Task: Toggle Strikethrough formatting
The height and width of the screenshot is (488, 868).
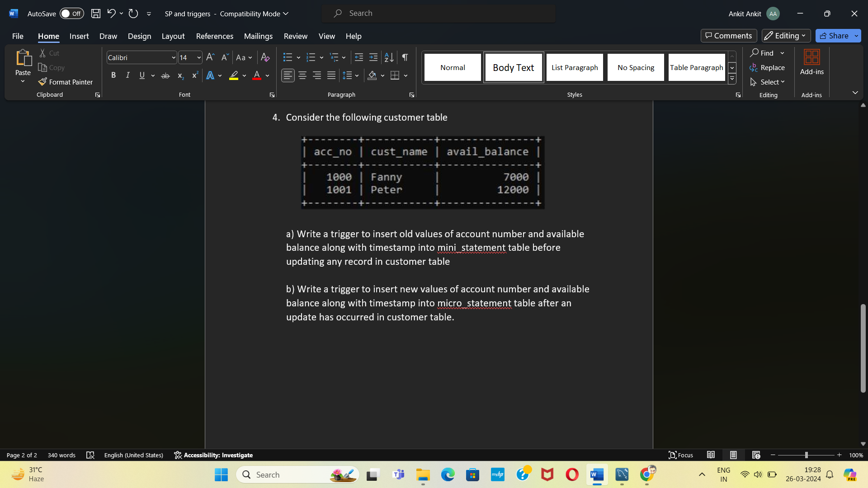Action: tap(165, 75)
